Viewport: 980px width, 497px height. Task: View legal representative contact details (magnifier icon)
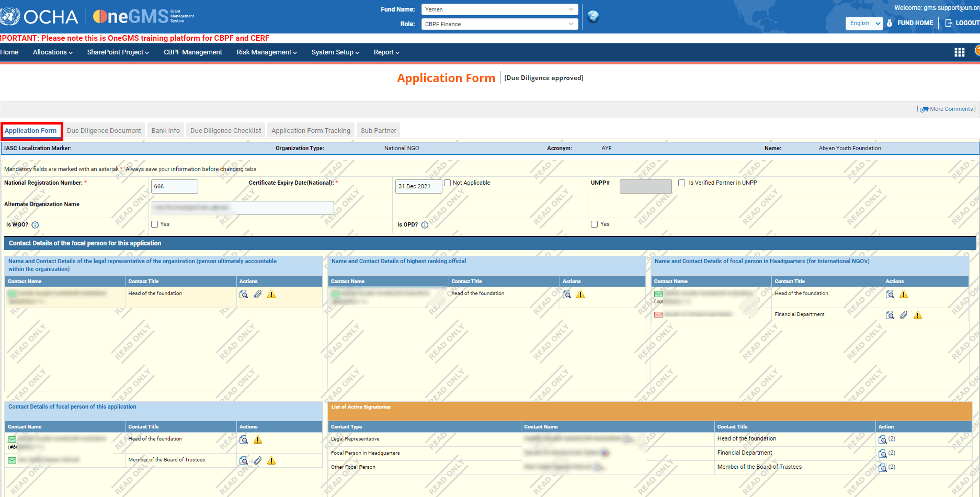click(244, 295)
